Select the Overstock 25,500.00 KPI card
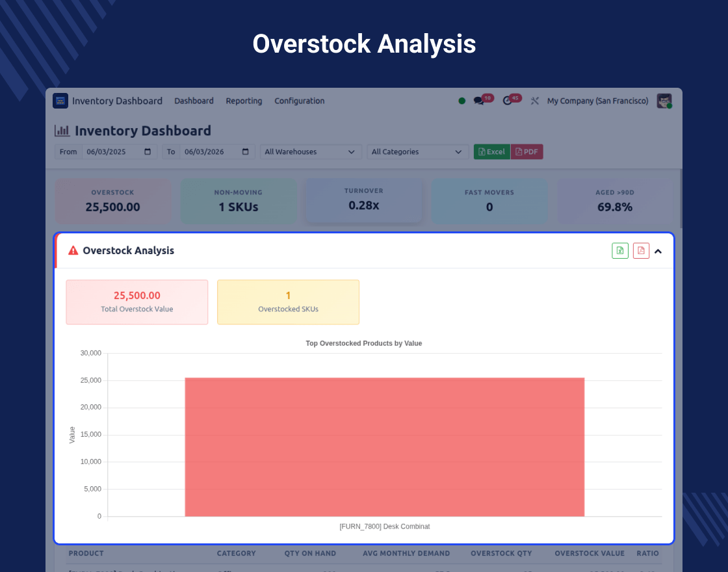This screenshot has height=572, width=728. [113, 201]
